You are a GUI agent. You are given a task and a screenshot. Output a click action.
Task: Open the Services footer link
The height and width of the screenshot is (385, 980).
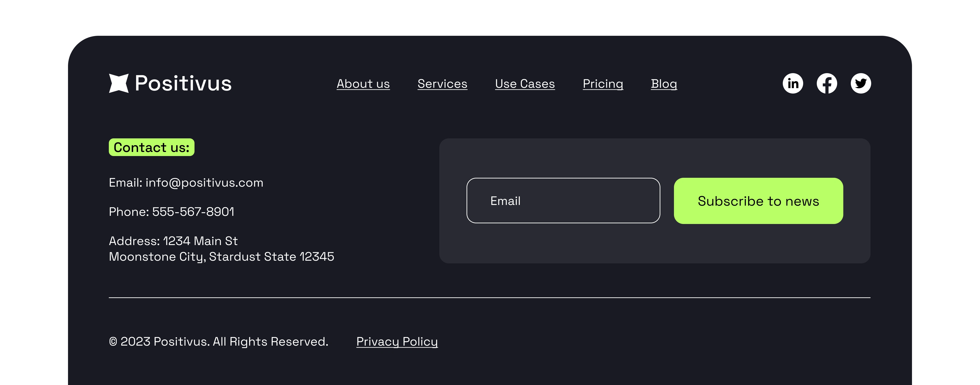pyautogui.click(x=443, y=84)
